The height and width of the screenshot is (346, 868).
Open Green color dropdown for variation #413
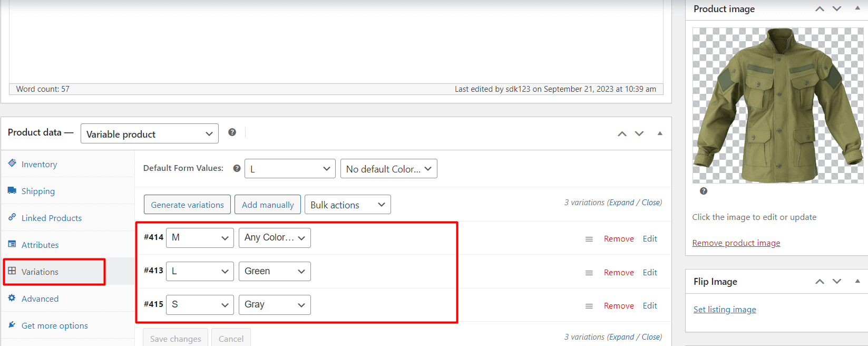(275, 271)
